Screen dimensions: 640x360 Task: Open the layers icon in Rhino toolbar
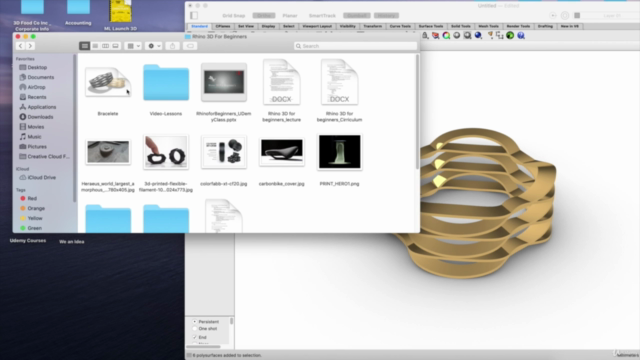(436, 36)
